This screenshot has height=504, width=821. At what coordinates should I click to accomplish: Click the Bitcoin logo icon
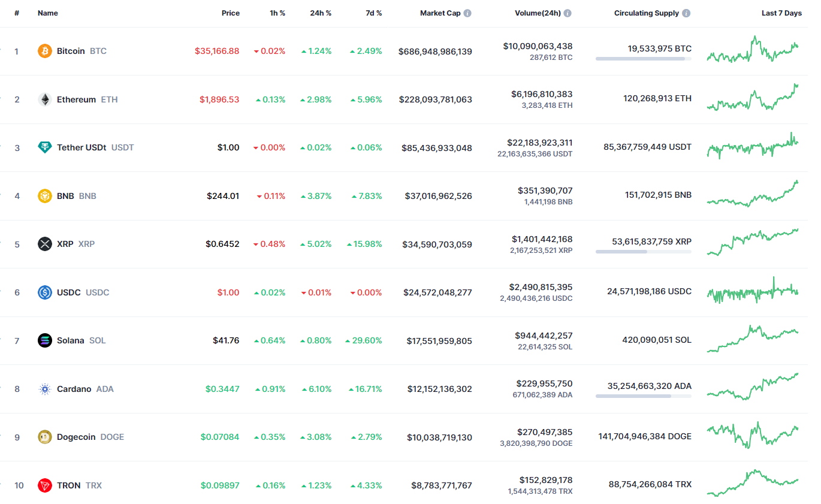[45, 51]
